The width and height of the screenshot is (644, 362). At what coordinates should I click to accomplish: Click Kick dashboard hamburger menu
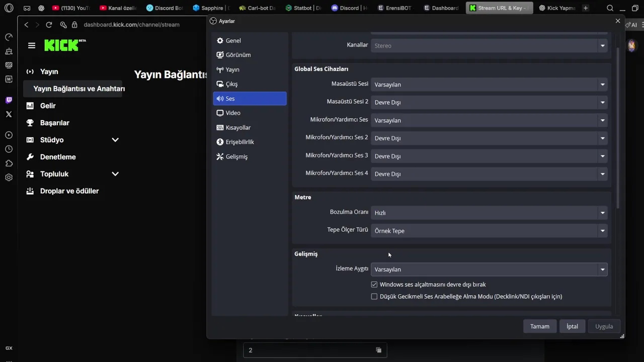(32, 45)
